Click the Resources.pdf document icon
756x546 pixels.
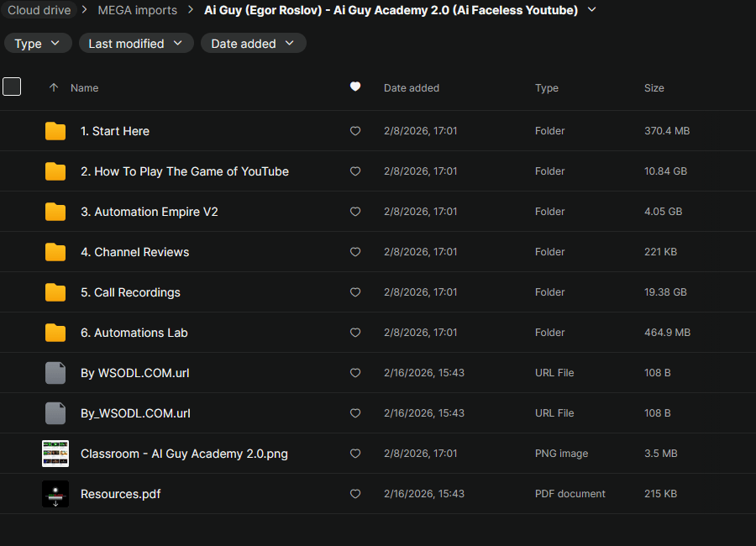(55, 494)
